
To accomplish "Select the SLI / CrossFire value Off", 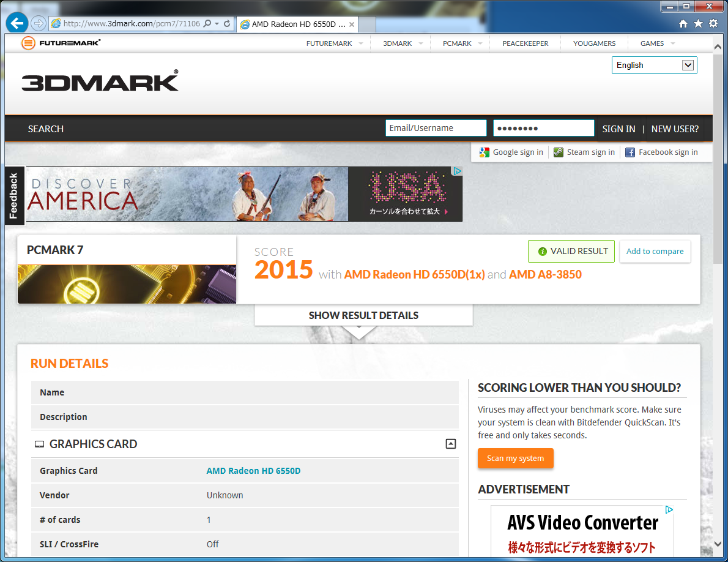I will [213, 544].
